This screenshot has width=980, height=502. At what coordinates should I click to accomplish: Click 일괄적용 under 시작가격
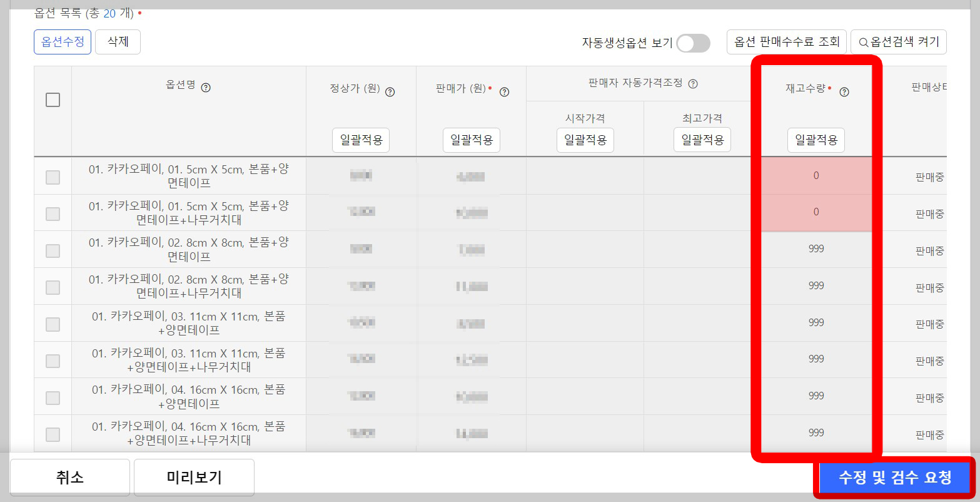pyautogui.click(x=585, y=140)
